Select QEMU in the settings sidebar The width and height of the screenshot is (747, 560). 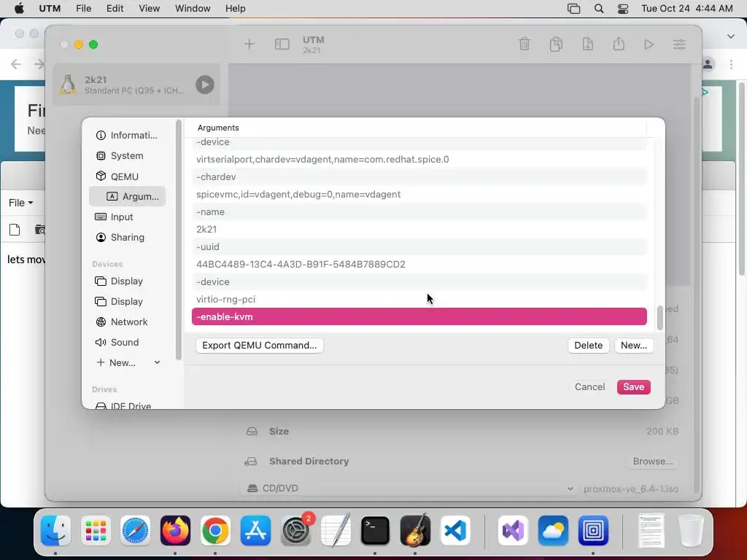click(x=127, y=176)
